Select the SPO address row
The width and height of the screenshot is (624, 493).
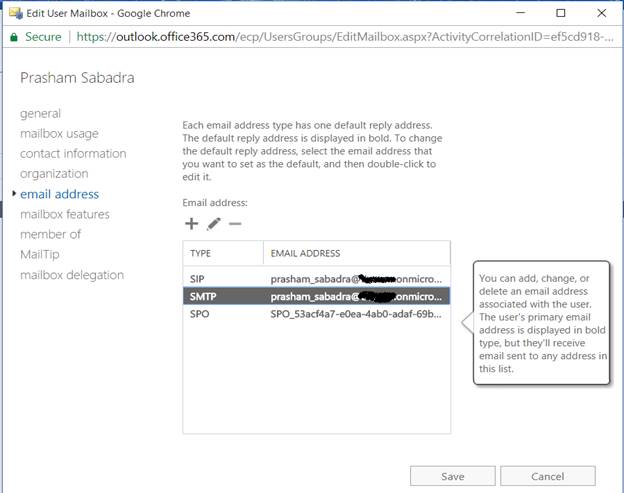click(x=316, y=314)
